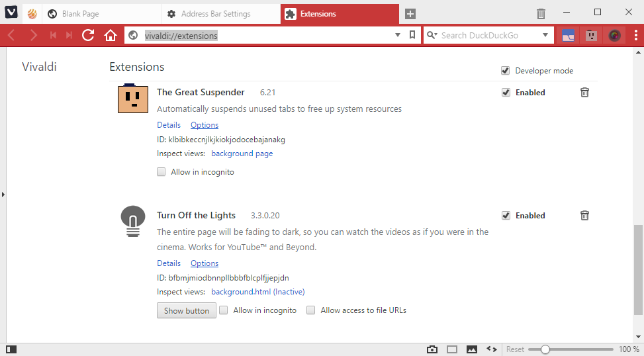Capture page with the camera icon
644x356 pixels.
click(x=432, y=349)
